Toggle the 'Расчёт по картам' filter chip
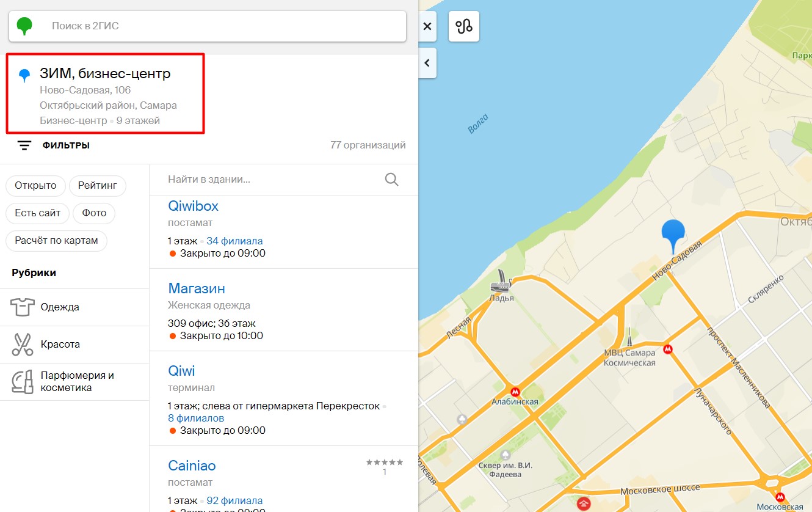This screenshot has height=512, width=812. coord(57,241)
